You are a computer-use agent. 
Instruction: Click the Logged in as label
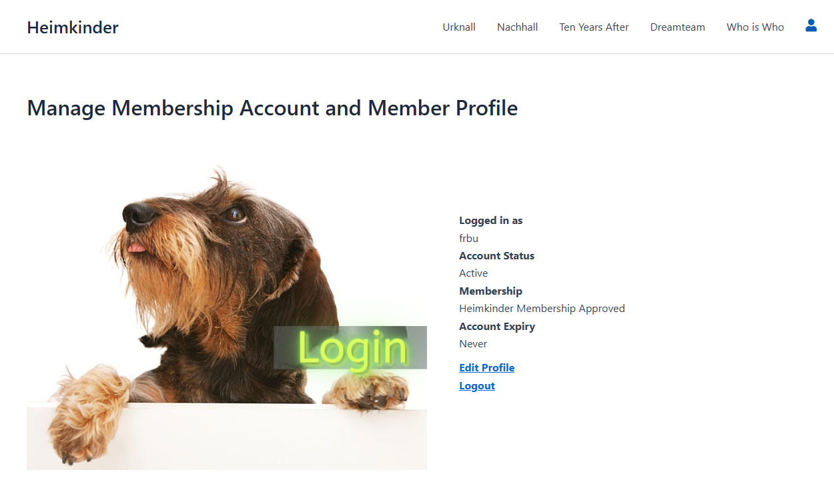point(490,221)
